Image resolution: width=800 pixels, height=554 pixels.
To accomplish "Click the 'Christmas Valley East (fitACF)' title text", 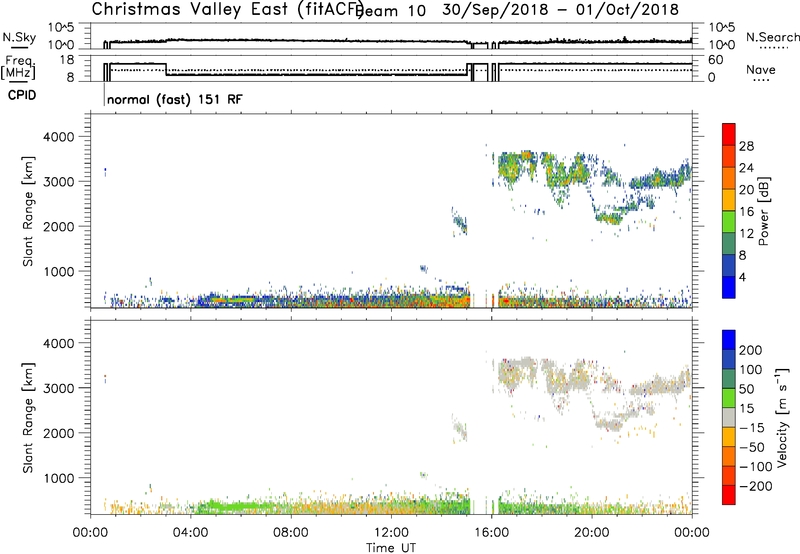I will [x=227, y=10].
